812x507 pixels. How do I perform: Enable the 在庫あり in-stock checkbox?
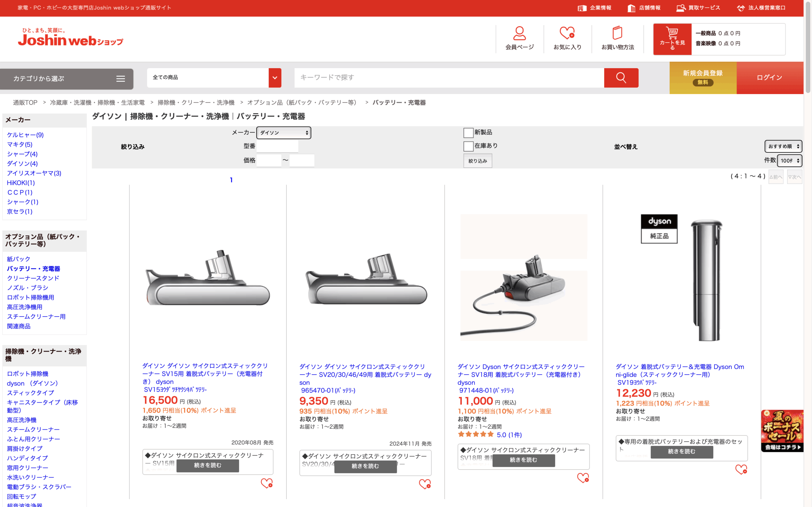pos(468,146)
